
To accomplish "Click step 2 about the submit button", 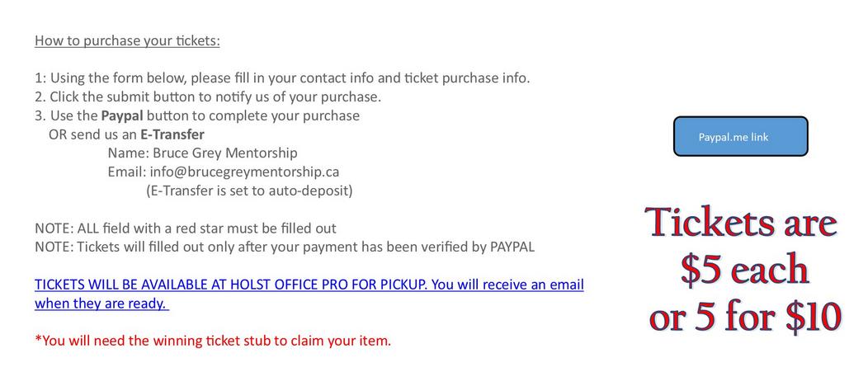I will click(208, 97).
